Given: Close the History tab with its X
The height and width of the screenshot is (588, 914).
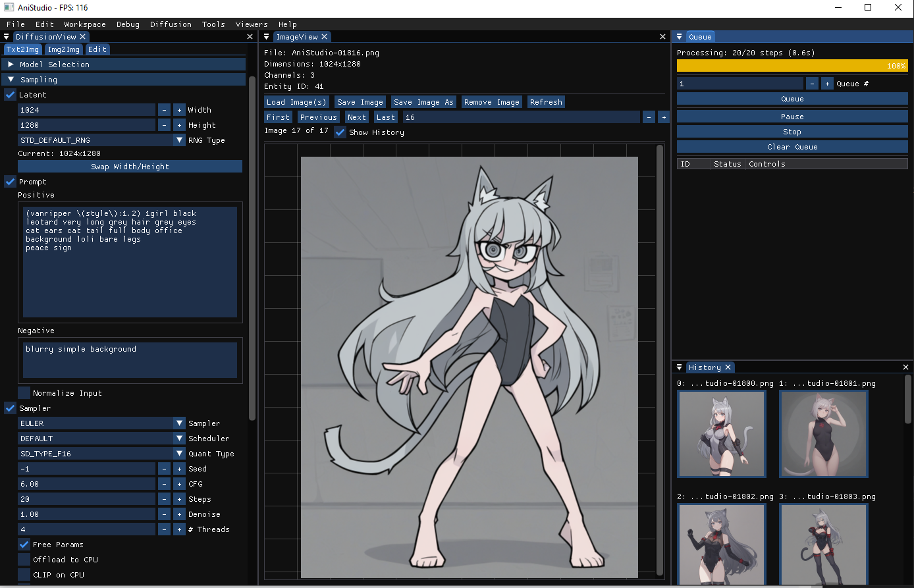Looking at the screenshot, I should coord(728,367).
